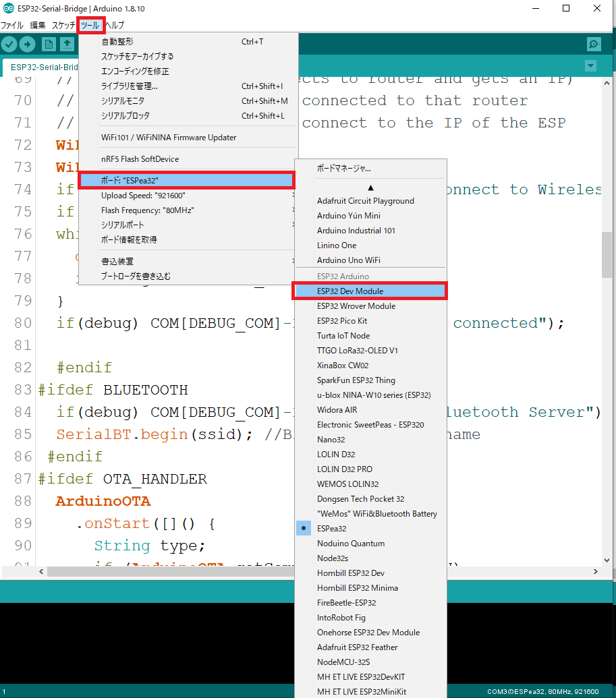Viewport: 616px width, 698px height.
Task: Expand the 書込装置 submenu
Action: 188,261
